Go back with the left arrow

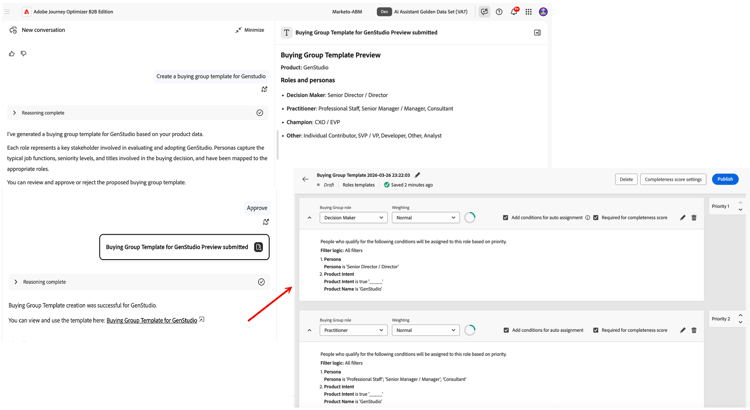[305, 179]
